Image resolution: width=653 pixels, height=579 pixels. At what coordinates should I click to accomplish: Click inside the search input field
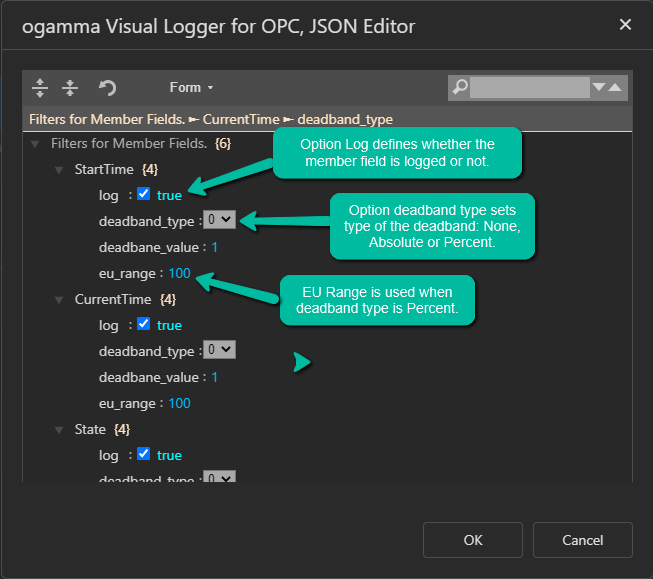point(530,88)
